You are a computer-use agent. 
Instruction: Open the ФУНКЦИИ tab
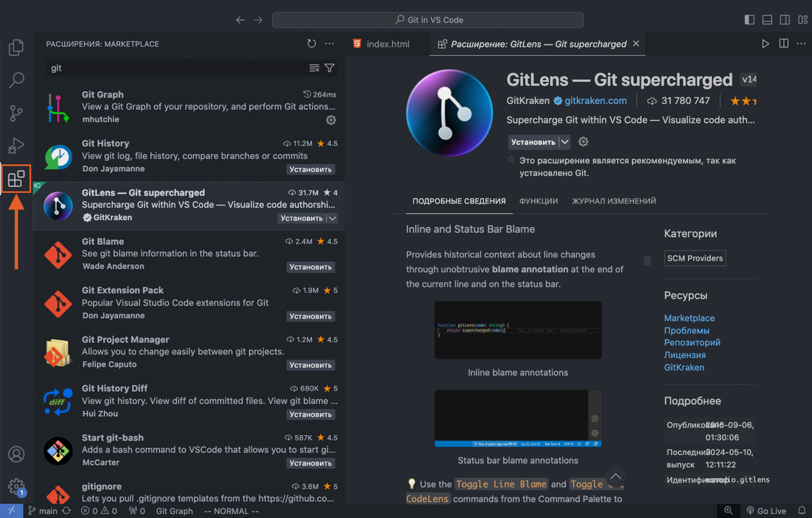(538, 201)
